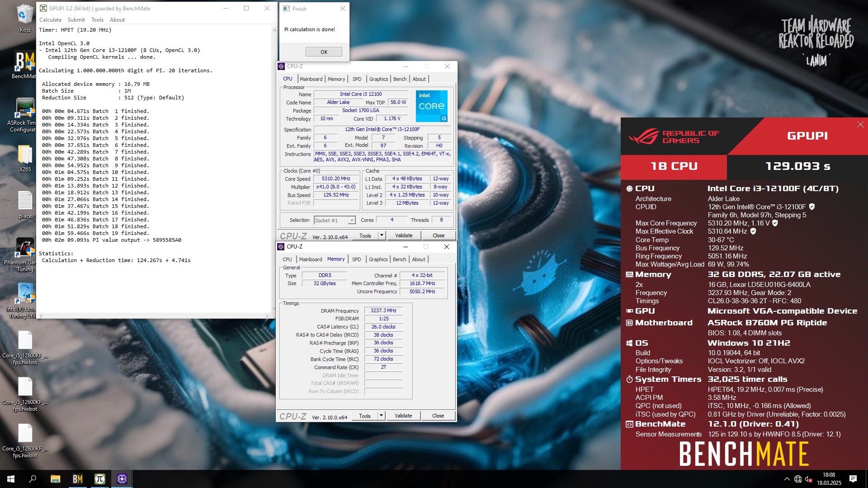Click the GPUPI vertical scrollbar
Viewport: 868px width, 488px height.
[274, 170]
